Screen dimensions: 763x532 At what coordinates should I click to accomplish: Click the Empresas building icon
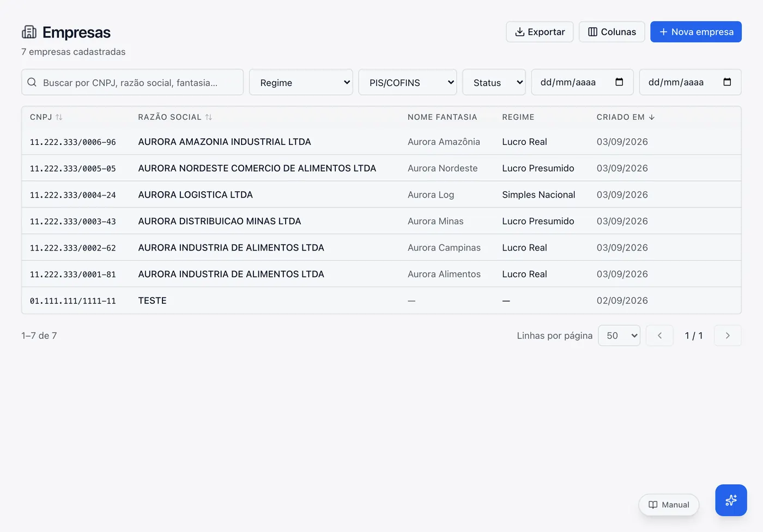[29, 32]
